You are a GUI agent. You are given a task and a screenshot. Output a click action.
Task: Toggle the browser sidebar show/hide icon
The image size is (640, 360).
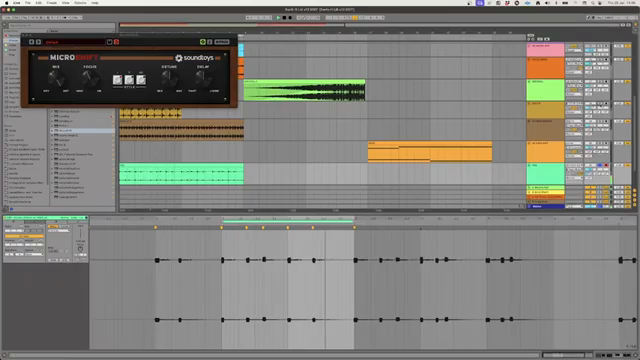pyautogui.click(x=4, y=25)
